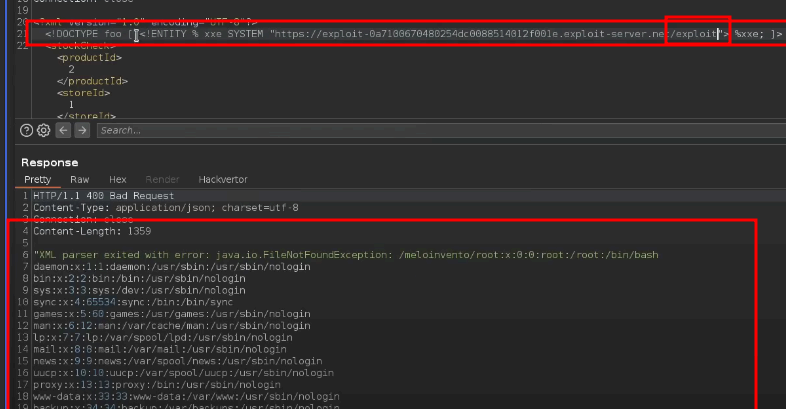
Task: Switch response view to Hex tab
Action: [x=118, y=179]
